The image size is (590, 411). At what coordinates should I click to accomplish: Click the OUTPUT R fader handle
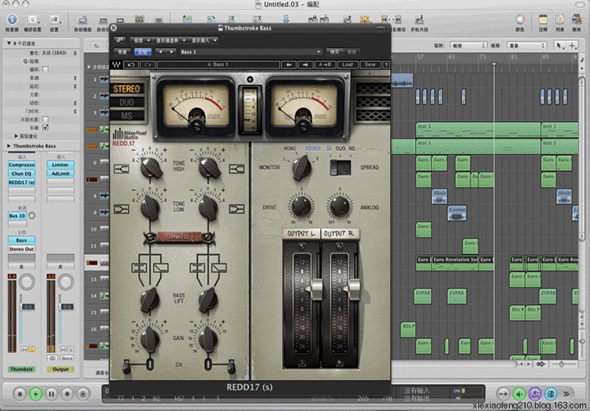(353, 289)
